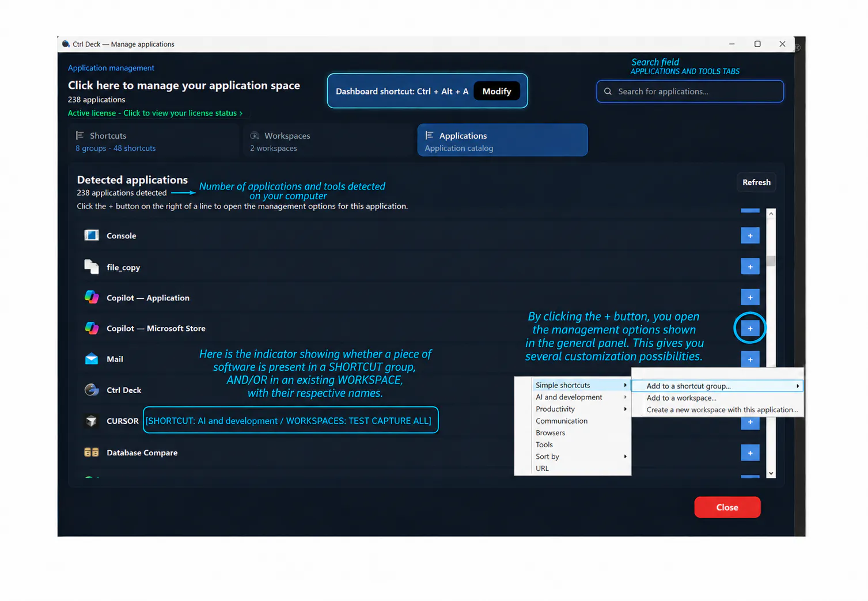The image size is (868, 601).
Task: Open plus options for file_copy
Action: 750,267
